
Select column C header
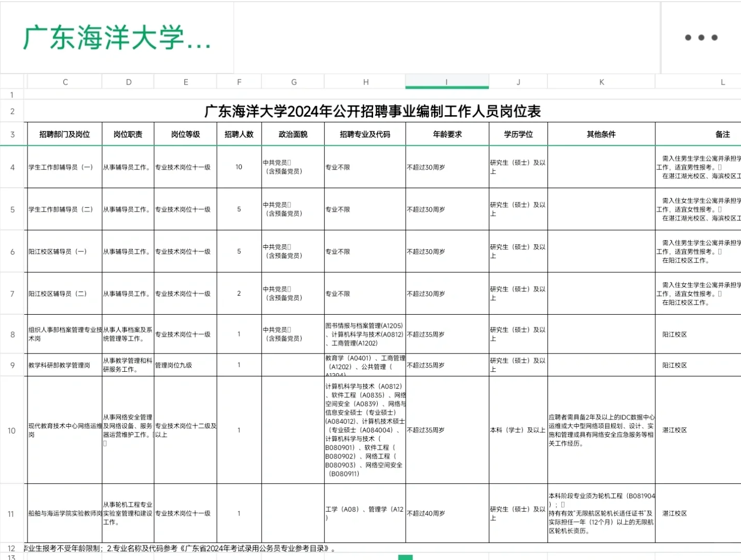(65, 82)
